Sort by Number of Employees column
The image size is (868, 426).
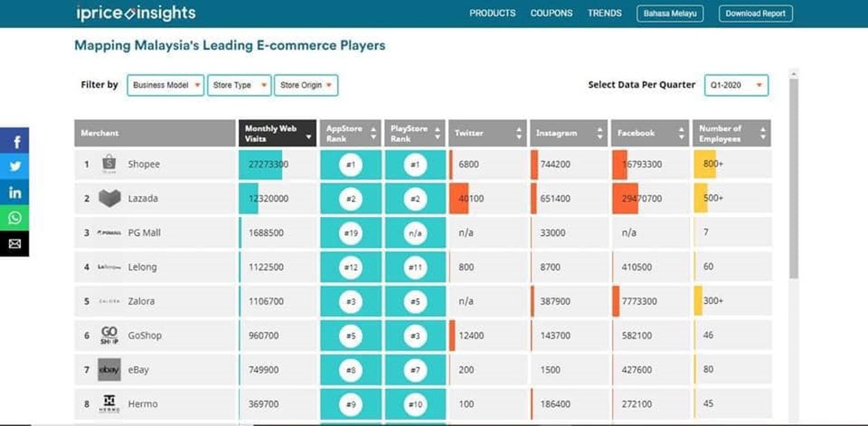732,133
